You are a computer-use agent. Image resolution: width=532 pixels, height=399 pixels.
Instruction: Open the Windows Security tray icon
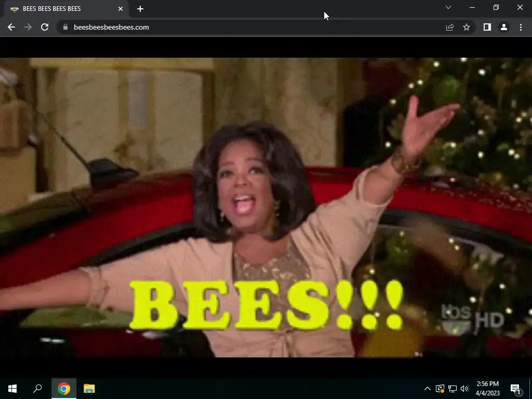click(440, 389)
